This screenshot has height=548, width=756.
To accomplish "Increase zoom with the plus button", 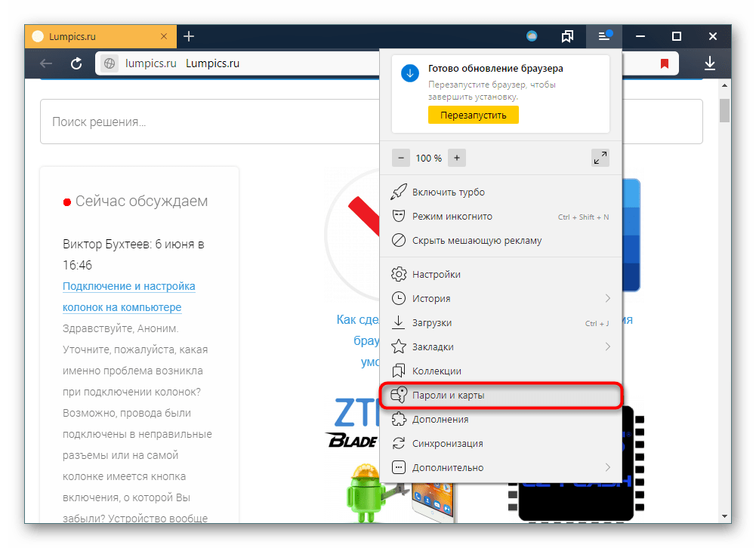I will pyautogui.click(x=456, y=158).
